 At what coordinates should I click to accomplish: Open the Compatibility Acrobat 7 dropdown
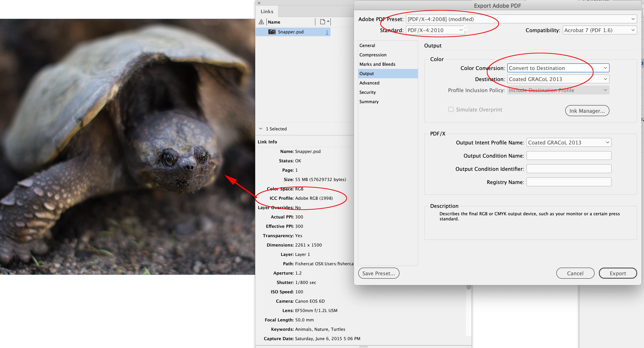(599, 30)
